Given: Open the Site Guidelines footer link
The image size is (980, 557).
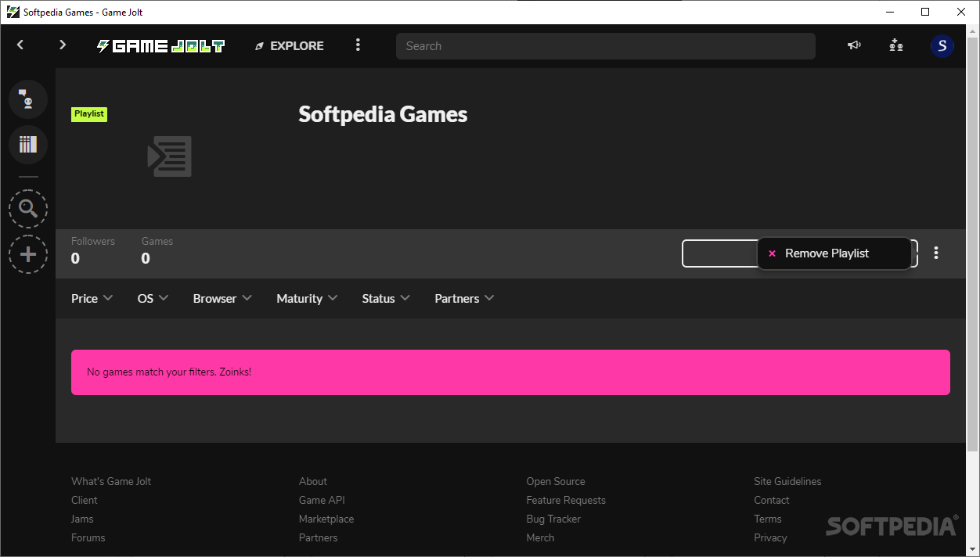Looking at the screenshot, I should coord(787,481).
